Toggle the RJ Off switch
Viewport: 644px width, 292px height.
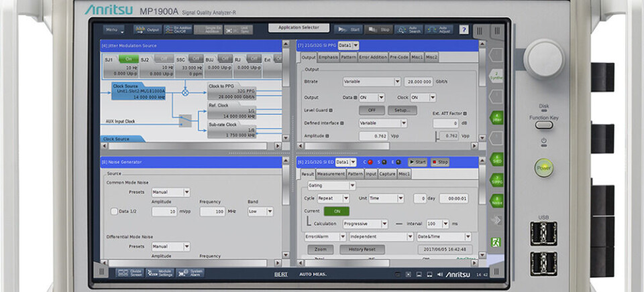click(x=254, y=59)
